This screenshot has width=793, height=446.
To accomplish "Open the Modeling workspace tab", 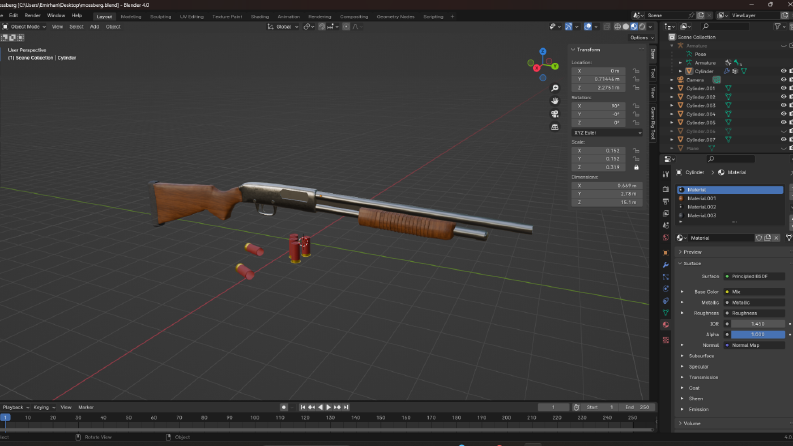I will tap(131, 17).
